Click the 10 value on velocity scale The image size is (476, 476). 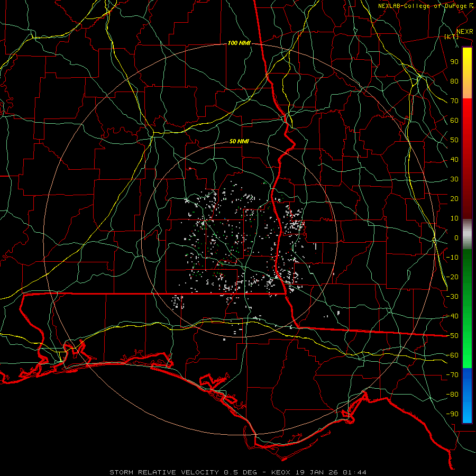454,218
